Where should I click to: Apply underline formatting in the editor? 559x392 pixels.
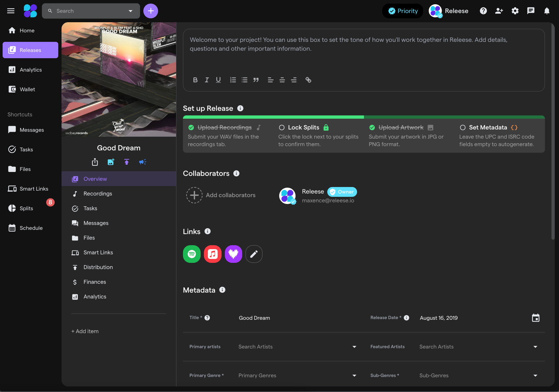coord(218,80)
